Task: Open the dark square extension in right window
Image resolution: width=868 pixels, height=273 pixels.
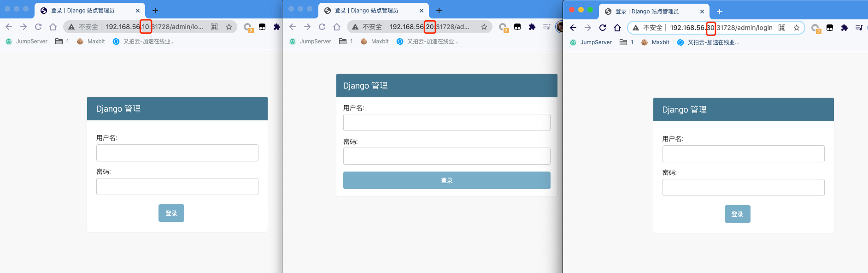Action: pyautogui.click(x=830, y=28)
